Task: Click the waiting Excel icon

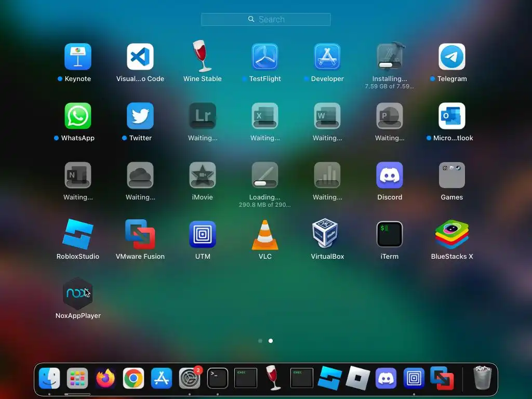Action: coord(265,116)
